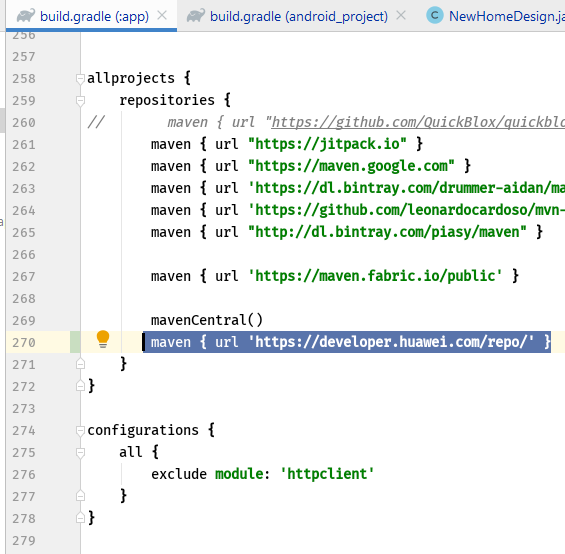Click the class icon on the NewHomeDesign tab

pos(435,15)
